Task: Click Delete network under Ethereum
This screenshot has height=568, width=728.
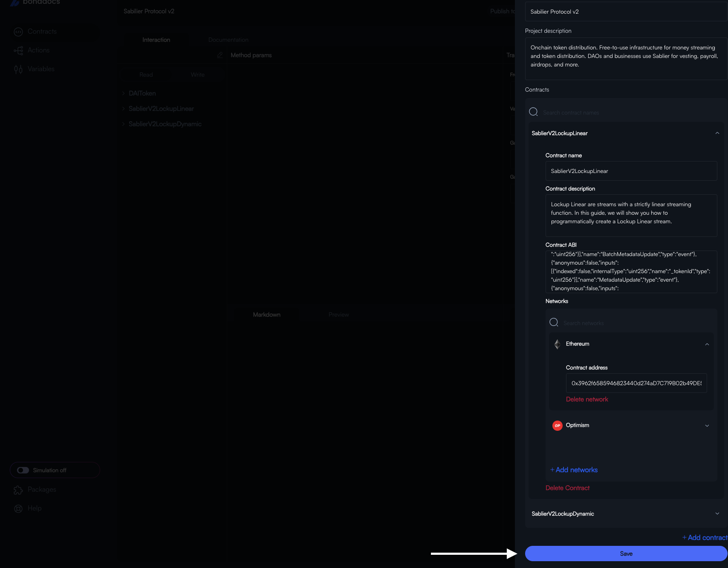Action: tap(587, 399)
